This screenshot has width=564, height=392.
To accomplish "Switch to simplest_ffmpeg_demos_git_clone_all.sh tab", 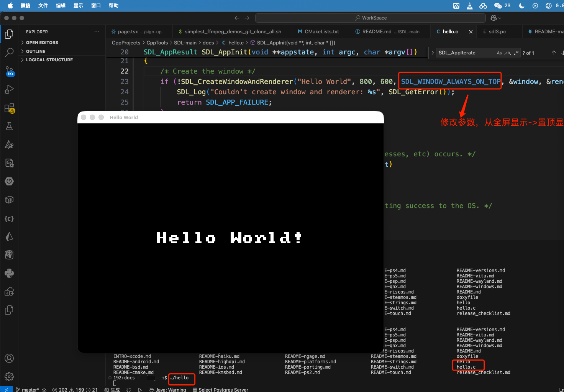I will [x=232, y=31].
